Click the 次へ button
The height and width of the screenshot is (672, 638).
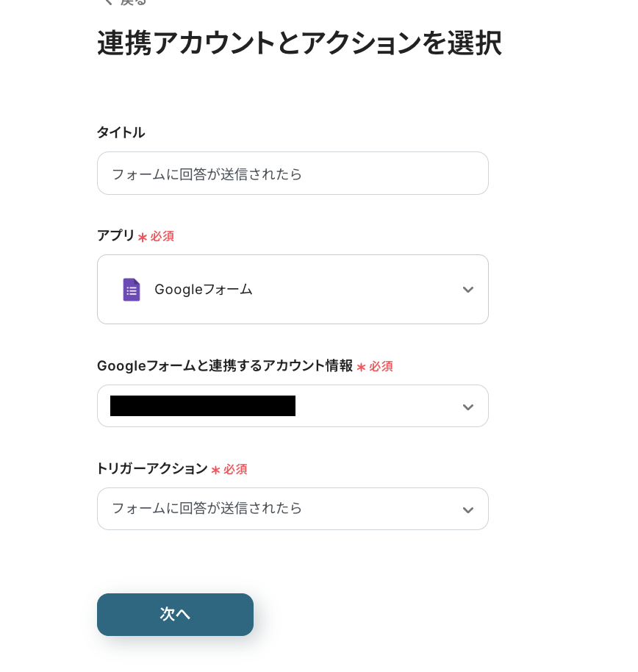pos(175,614)
